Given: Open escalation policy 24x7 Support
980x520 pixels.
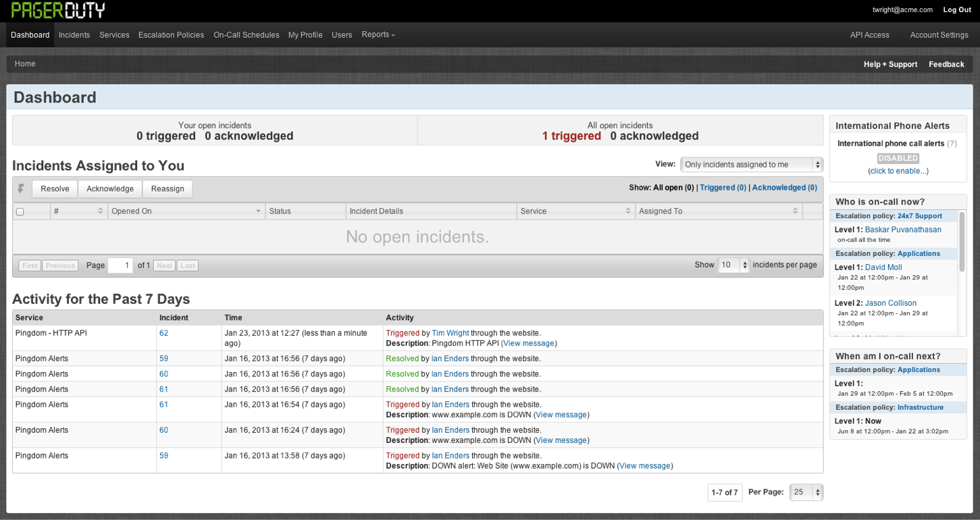Looking at the screenshot, I should click(919, 215).
